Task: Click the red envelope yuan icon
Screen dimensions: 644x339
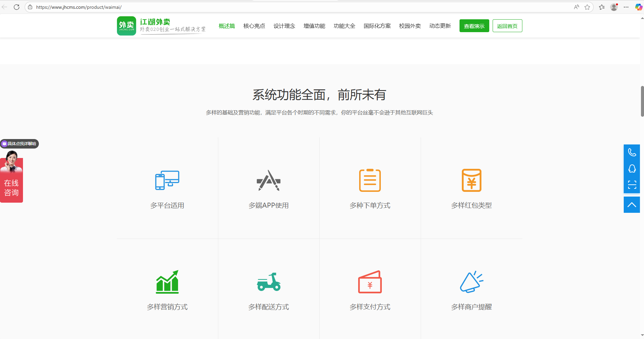Action: (x=471, y=180)
